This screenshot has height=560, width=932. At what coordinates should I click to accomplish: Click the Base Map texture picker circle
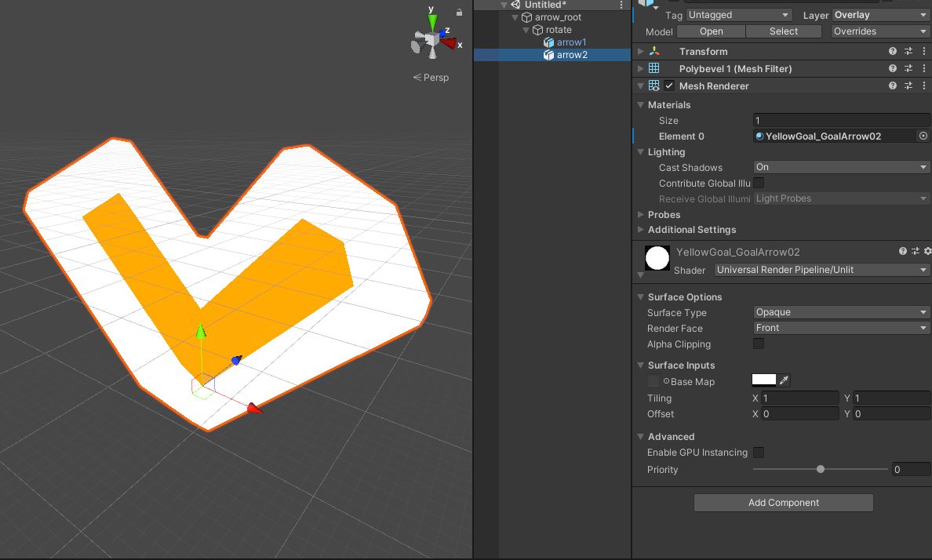click(666, 381)
